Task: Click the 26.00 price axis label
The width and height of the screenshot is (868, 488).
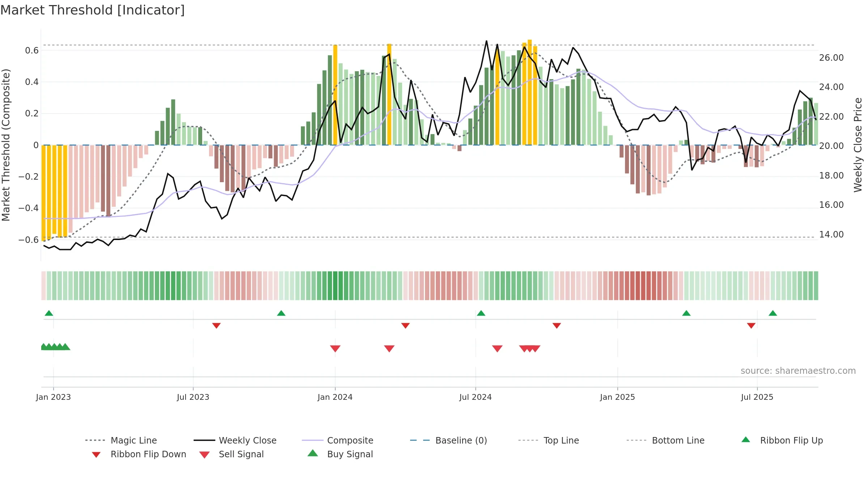Action: [831, 58]
